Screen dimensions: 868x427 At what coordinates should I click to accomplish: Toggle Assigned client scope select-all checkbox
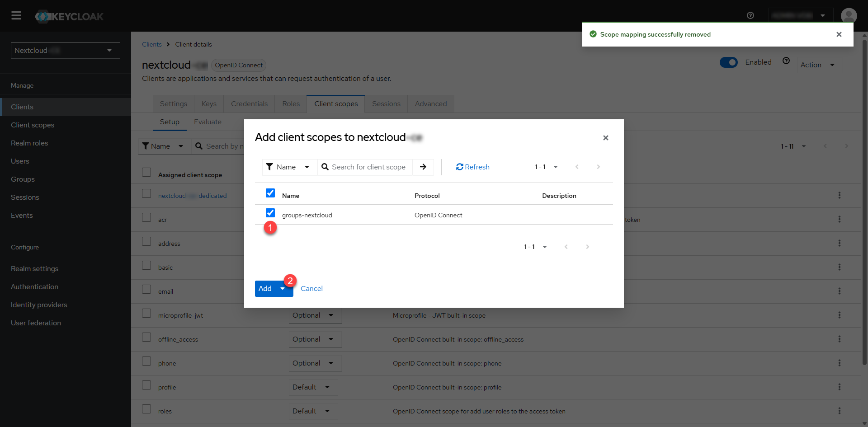[x=146, y=172]
